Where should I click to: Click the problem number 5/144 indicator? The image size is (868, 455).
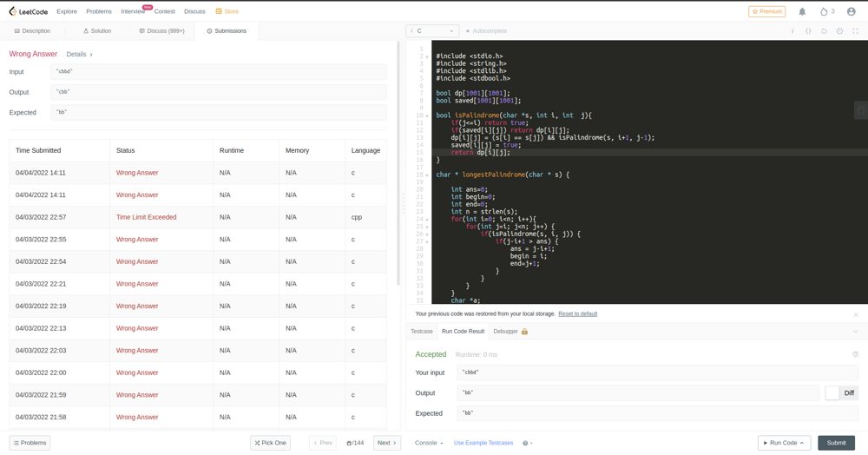(x=355, y=443)
